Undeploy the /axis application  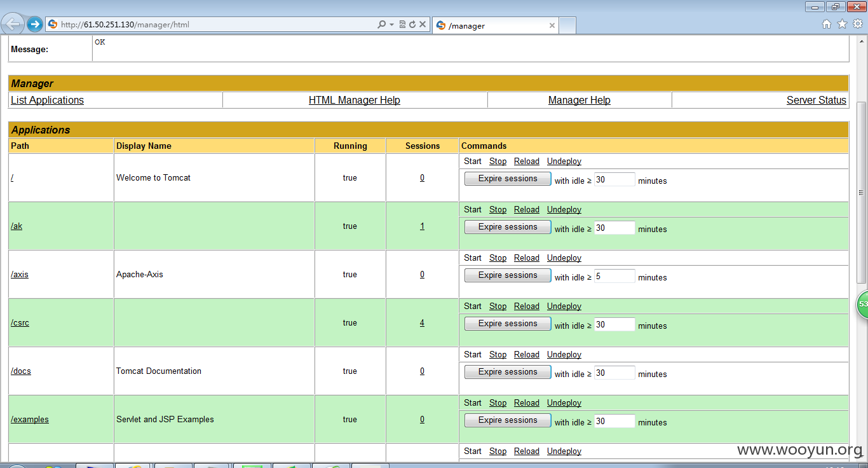(x=564, y=258)
